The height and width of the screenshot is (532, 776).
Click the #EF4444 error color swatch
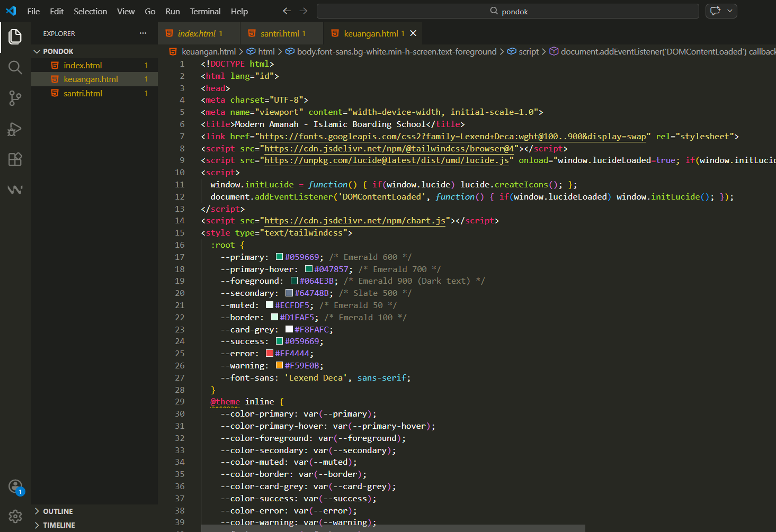click(x=270, y=354)
